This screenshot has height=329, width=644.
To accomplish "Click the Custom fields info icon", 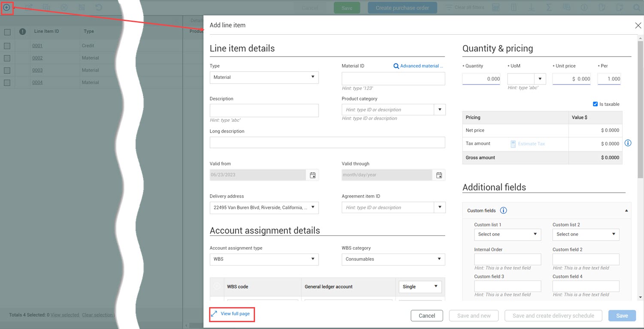I will click(x=504, y=211).
